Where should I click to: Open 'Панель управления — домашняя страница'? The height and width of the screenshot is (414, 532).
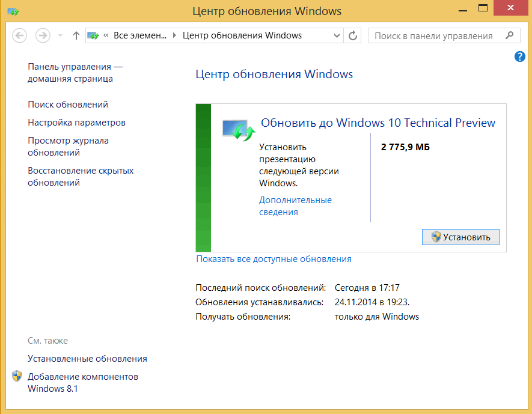pyautogui.click(x=75, y=73)
